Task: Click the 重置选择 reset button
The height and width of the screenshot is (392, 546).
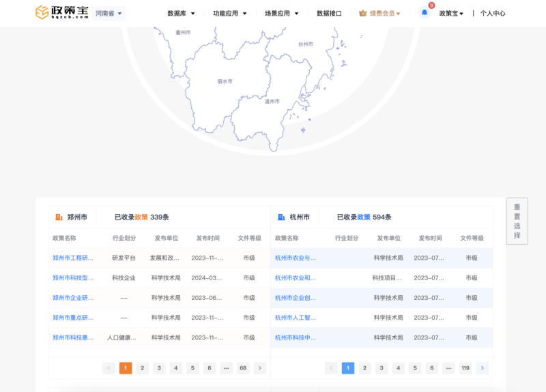Action: click(517, 221)
